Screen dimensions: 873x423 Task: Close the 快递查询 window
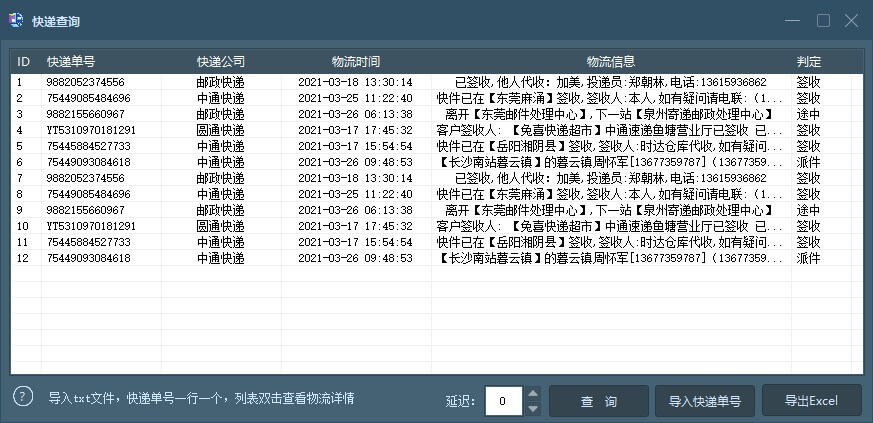coord(851,21)
